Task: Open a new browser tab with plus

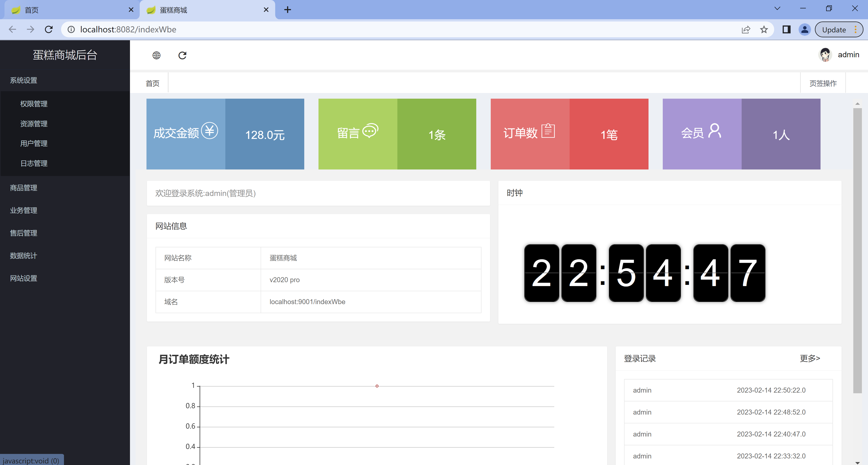Action: tap(288, 10)
